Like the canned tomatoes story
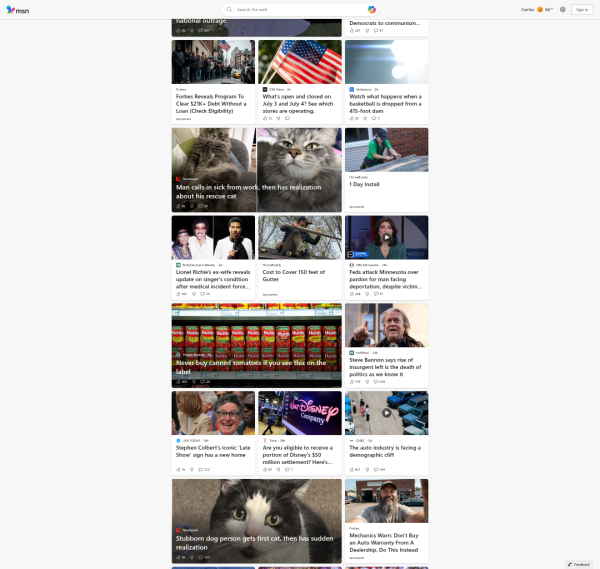 pyautogui.click(x=182, y=382)
